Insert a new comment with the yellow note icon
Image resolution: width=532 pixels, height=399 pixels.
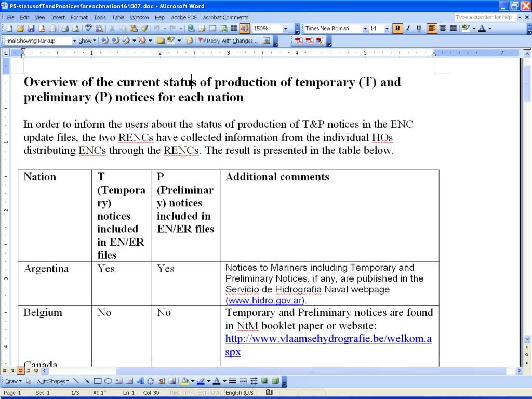(x=161, y=41)
